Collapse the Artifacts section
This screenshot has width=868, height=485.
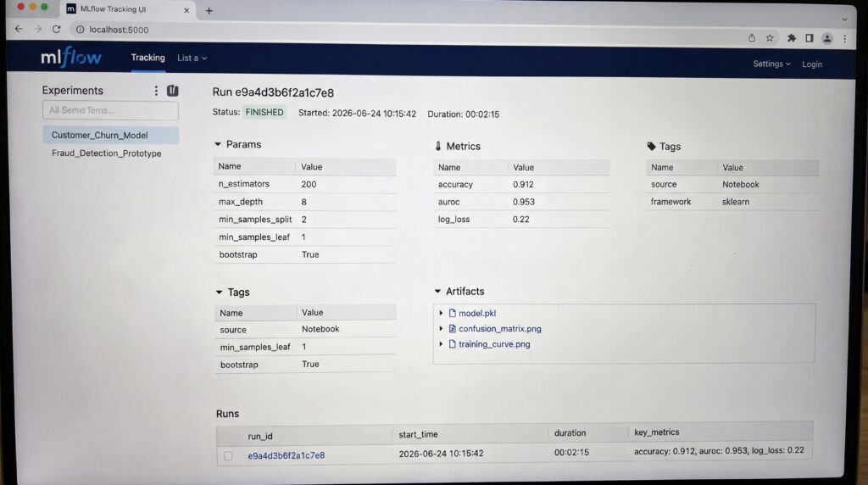[x=437, y=291]
